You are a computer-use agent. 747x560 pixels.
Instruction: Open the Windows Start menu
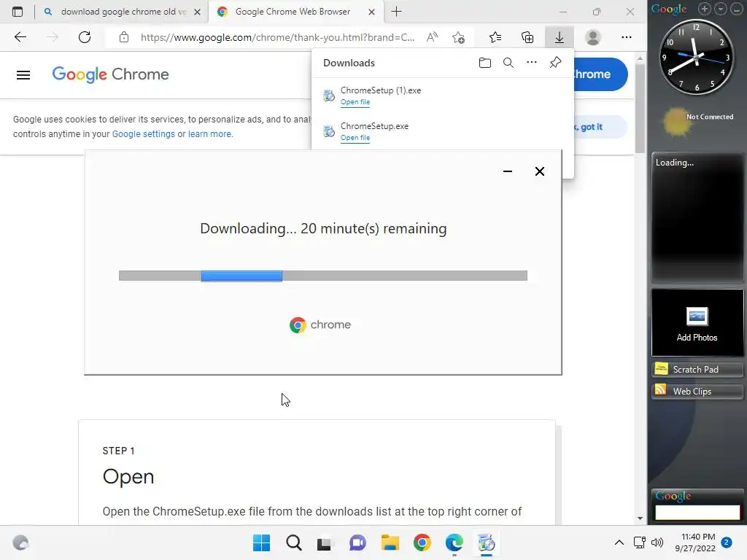click(x=261, y=542)
